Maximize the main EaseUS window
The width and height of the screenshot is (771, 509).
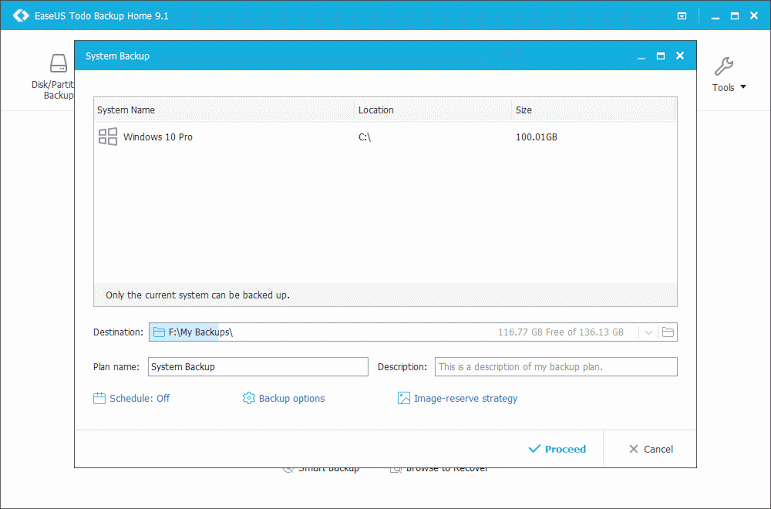[x=735, y=16]
